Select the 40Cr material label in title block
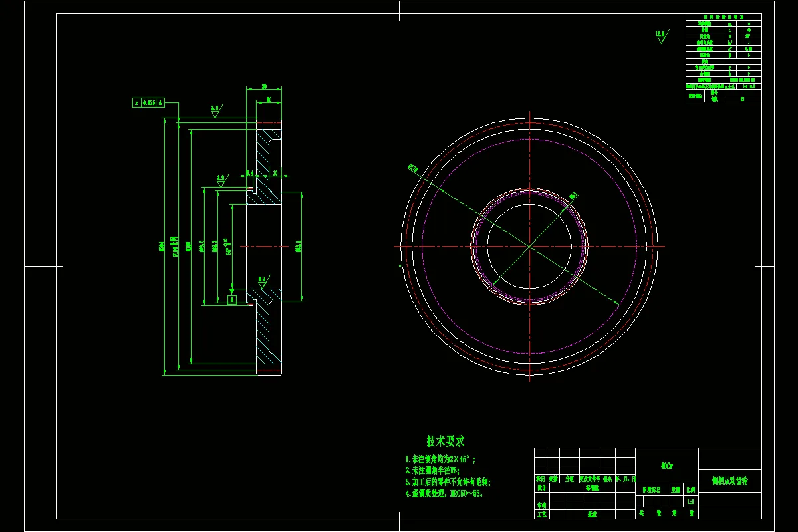Image resolution: width=798 pixels, height=532 pixels. (667, 465)
